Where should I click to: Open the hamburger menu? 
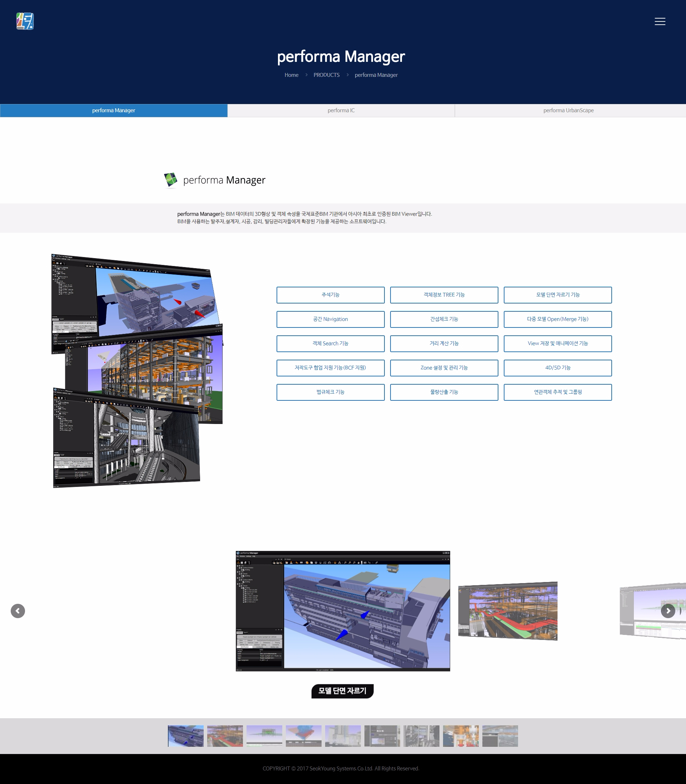[660, 21]
